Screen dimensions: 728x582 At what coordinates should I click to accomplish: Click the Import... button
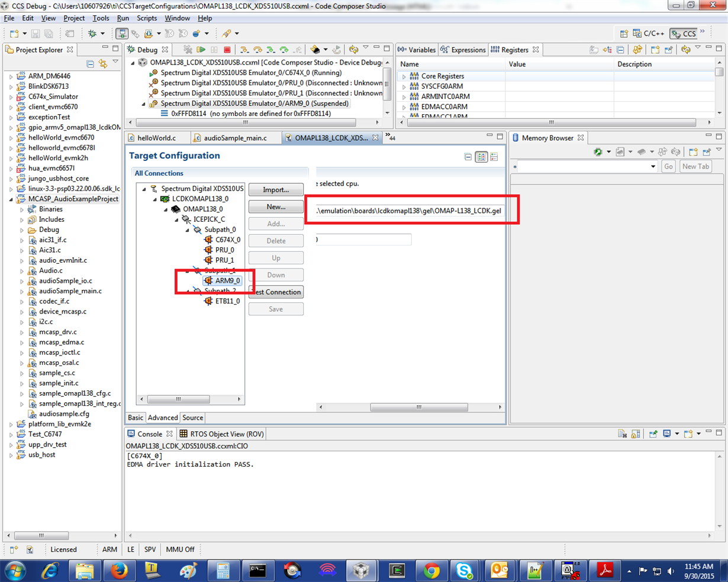tap(276, 190)
